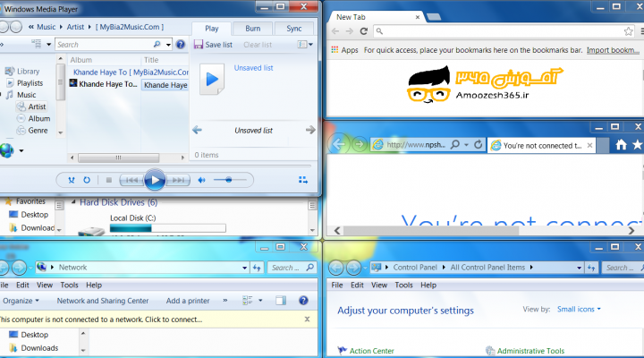The height and width of the screenshot is (358, 644).
Task: Select the Burn tab in Media Player
Action: tap(252, 29)
